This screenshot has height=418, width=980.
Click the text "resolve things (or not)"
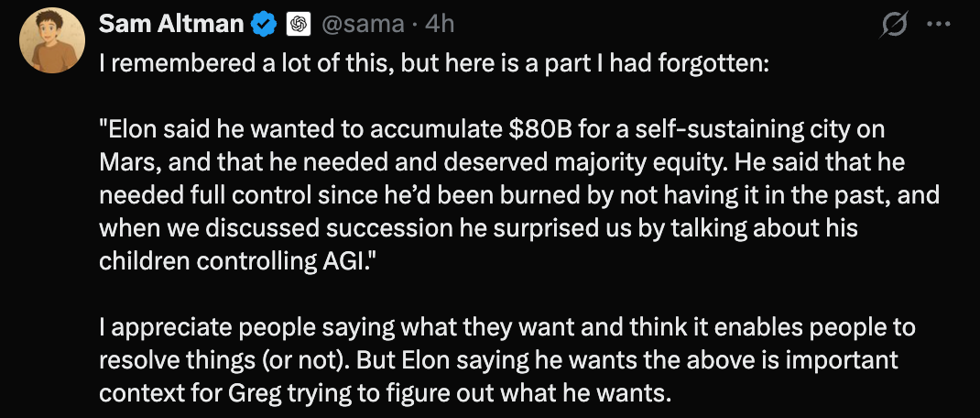click(x=222, y=359)
